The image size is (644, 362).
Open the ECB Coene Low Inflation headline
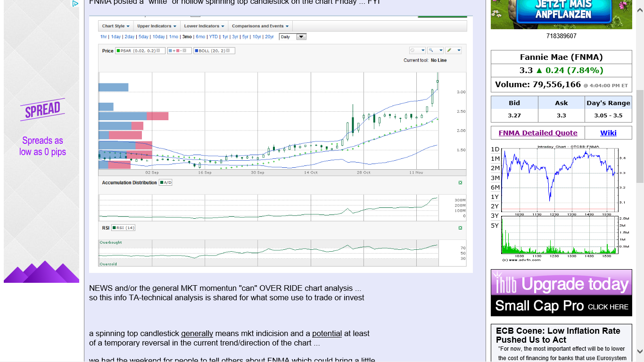[x=558, y=335]
